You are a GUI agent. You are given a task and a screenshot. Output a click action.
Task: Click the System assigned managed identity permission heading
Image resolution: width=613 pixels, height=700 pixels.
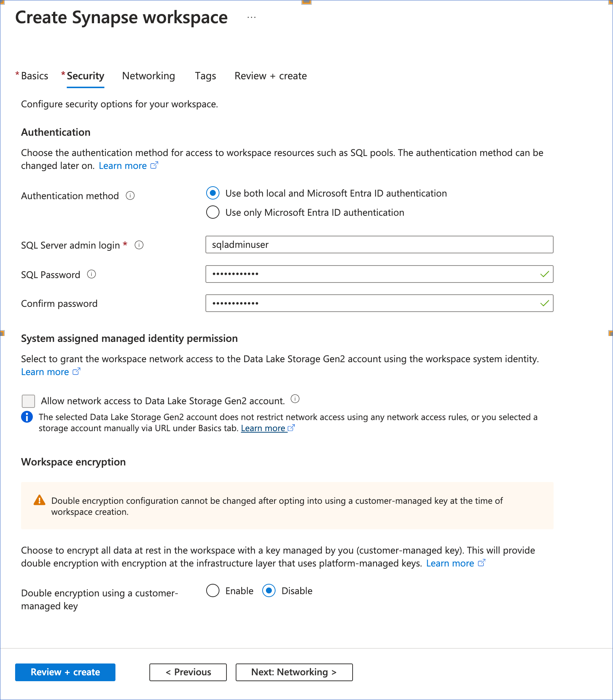coord(129,338)
